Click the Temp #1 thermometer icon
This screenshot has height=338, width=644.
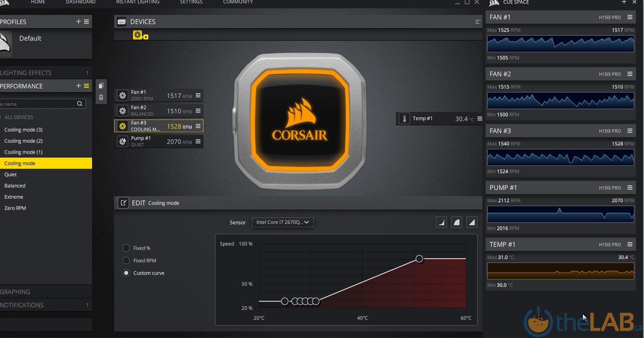click(x=405, y=119)
